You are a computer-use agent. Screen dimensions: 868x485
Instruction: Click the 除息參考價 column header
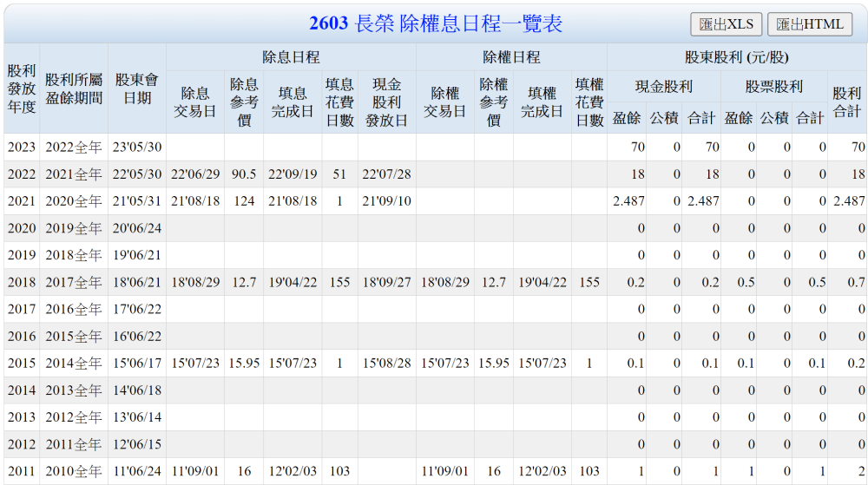tap(244, 102)
